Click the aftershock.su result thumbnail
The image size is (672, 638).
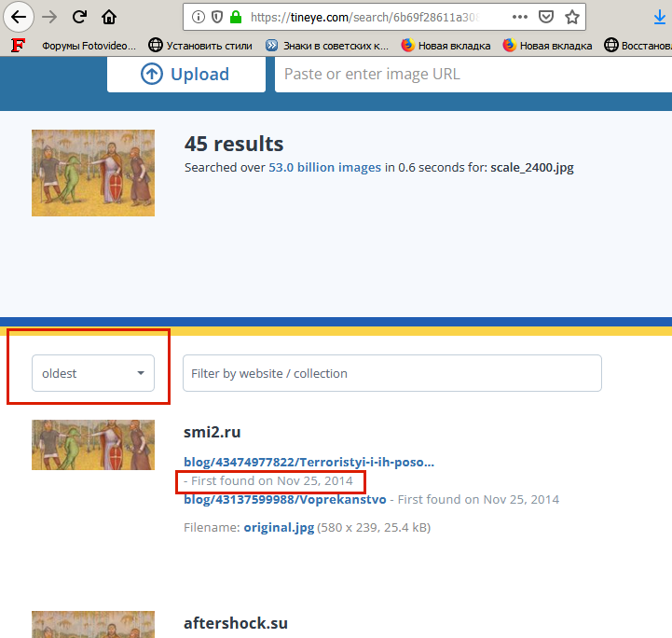93,624
